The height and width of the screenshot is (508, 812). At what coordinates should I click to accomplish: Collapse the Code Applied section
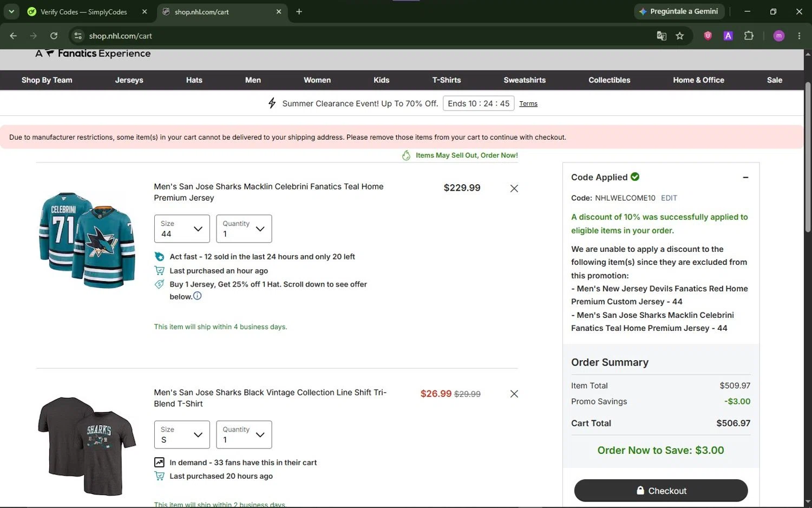tap(745, 177)
